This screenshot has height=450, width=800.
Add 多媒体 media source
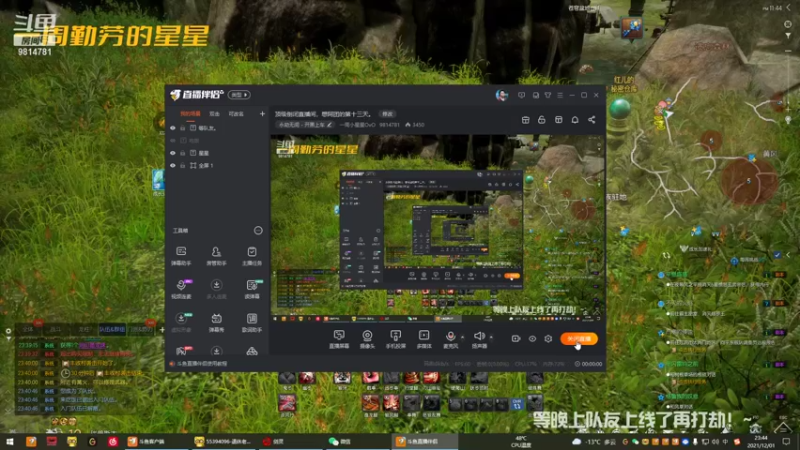point(424,339)
